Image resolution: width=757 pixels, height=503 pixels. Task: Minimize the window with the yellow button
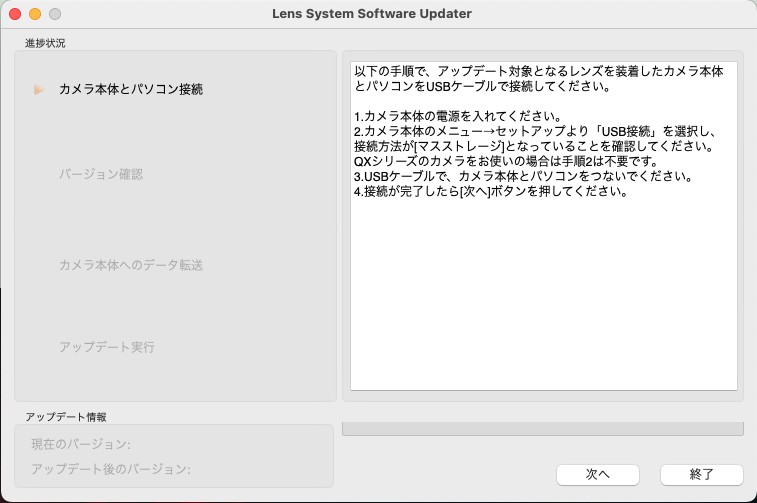35,14
